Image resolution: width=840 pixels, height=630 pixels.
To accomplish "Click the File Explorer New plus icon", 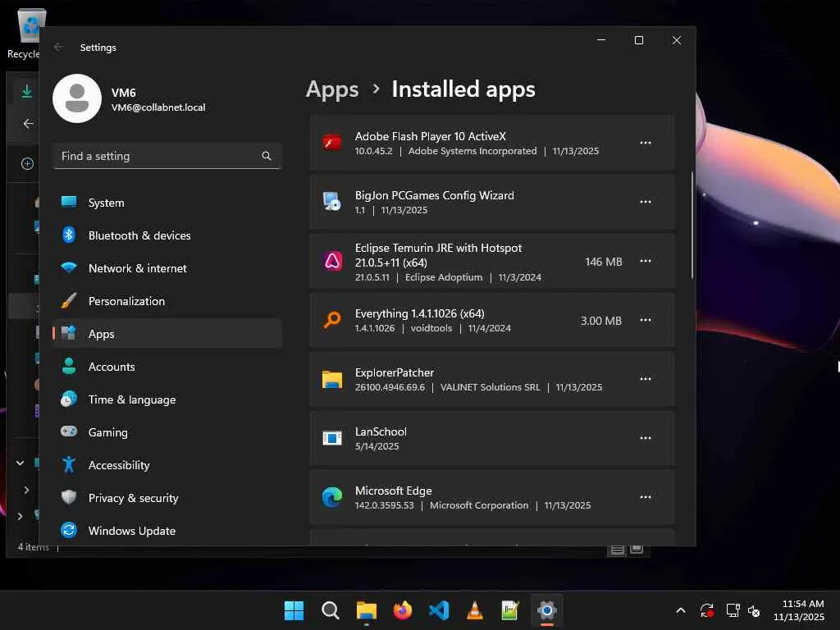I will [27, 163].
